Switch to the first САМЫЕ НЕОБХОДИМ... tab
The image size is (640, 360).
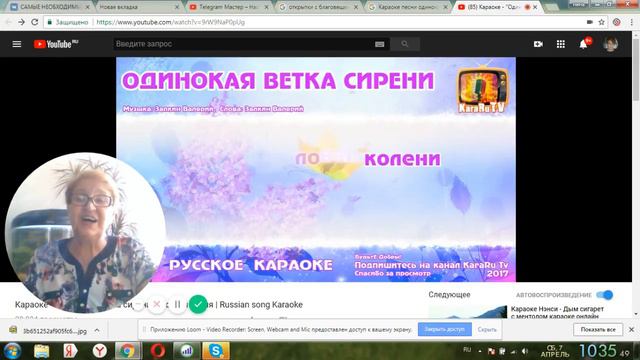[x=50, y=7]
